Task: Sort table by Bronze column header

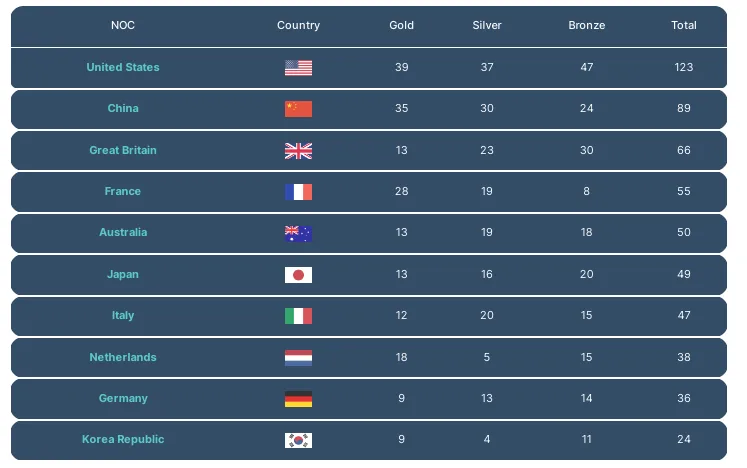Action: click(x=586, y=26)
